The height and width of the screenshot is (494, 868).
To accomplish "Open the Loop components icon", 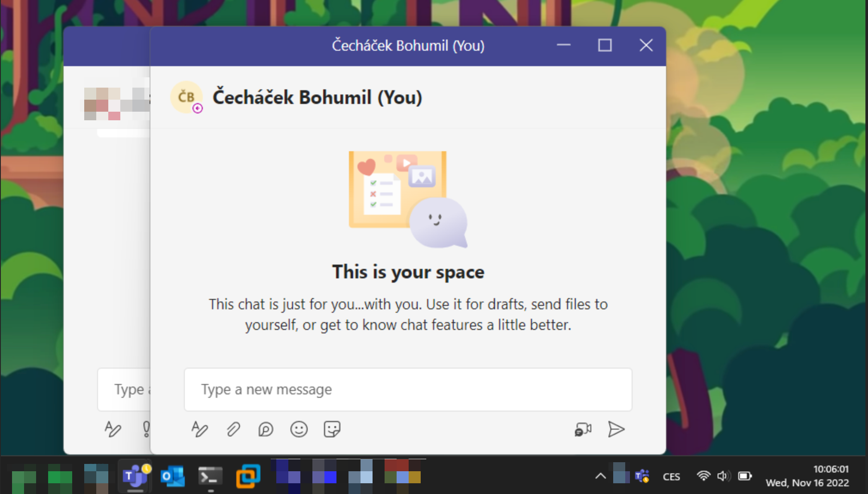I will [266, 429].
